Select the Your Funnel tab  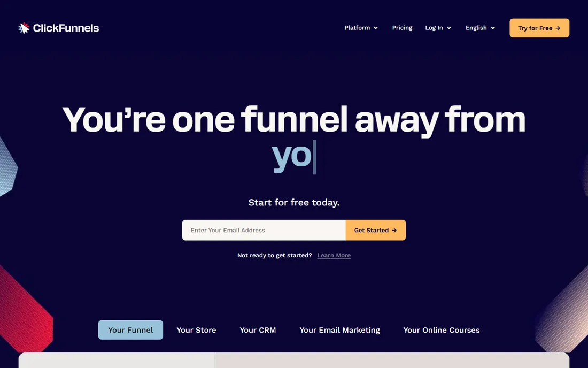click(x=130, y=329)
